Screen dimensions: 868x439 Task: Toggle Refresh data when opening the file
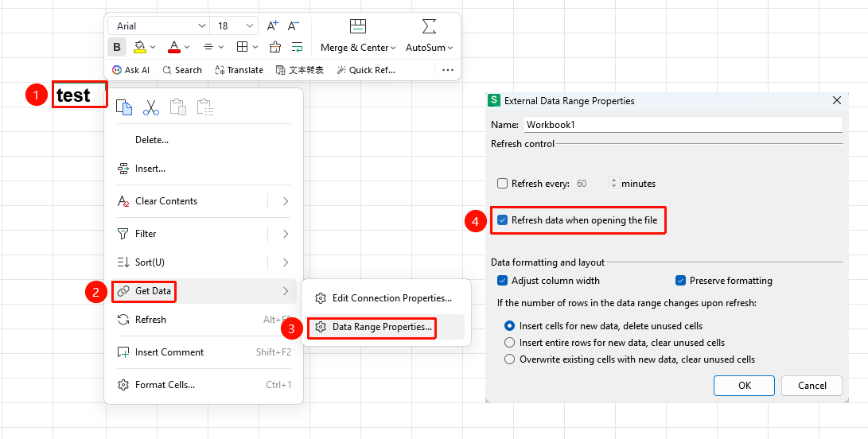coord(502,220)
